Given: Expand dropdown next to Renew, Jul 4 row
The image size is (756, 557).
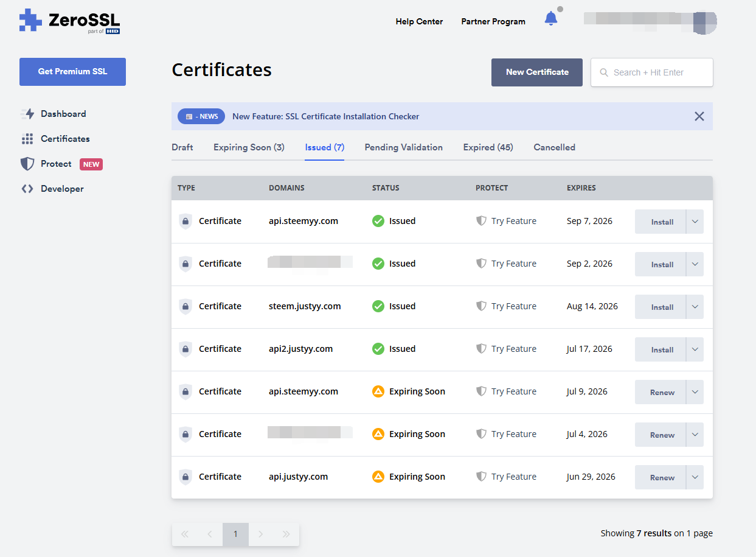Looking at the screenshot, I should [695, 435].
